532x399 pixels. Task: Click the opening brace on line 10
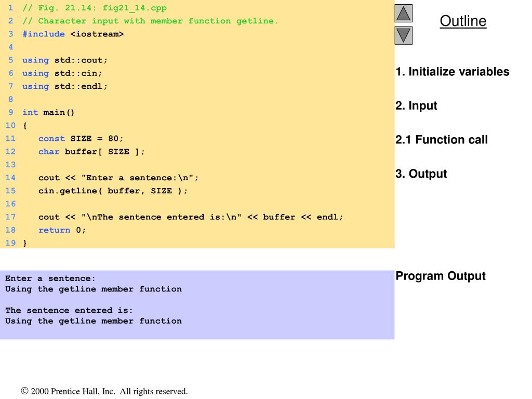point(25,126)
